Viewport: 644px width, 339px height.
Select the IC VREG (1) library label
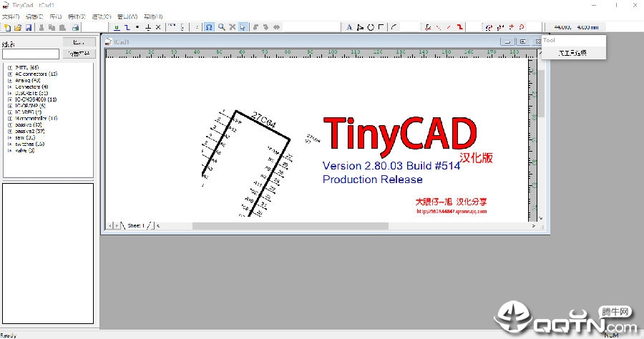pos(29,112)
